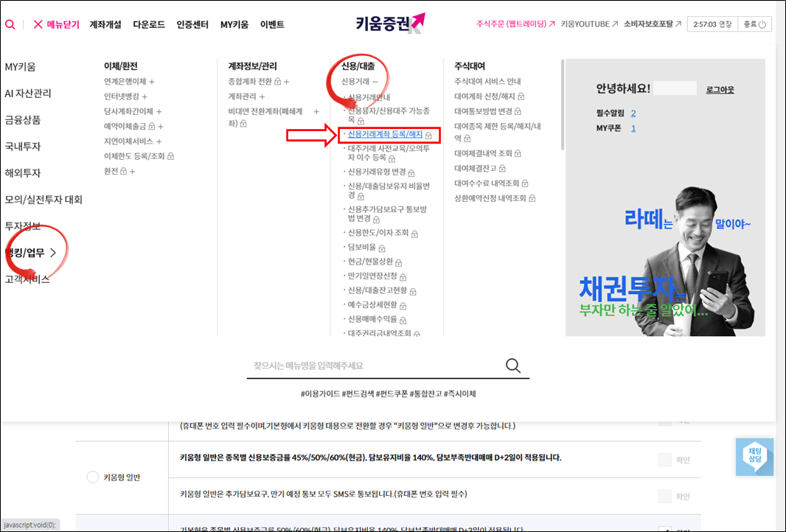The image size is (786, 532).
Task: Click the 종료 power button
Action: (x=754, y=24)
